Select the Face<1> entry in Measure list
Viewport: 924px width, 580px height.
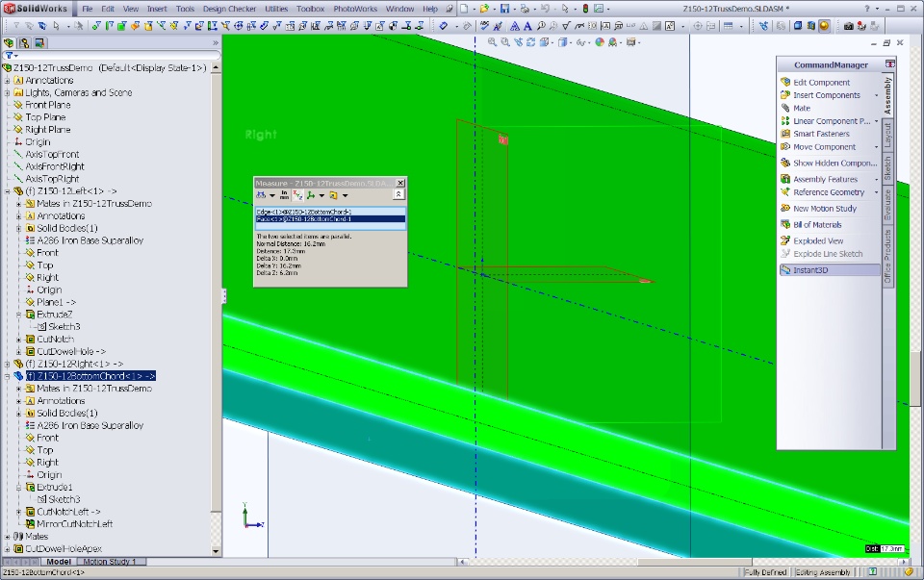330,219
